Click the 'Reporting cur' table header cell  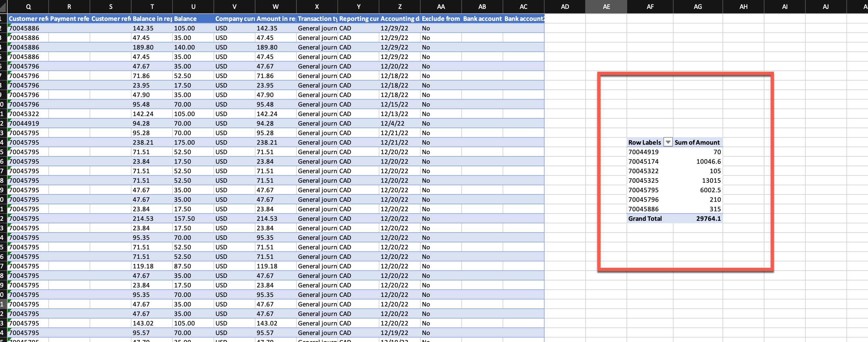pyautogui.click(x=358, y=19)
